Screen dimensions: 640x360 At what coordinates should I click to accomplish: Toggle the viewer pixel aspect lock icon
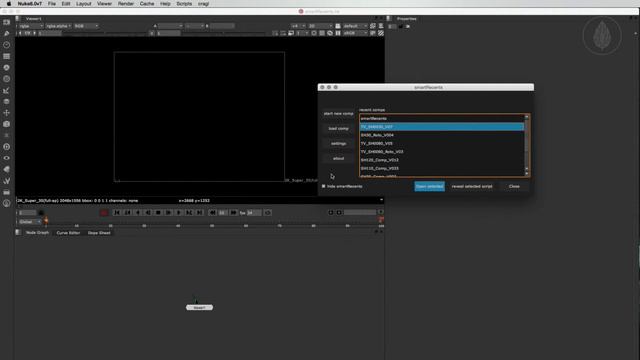tap(338, 26)
